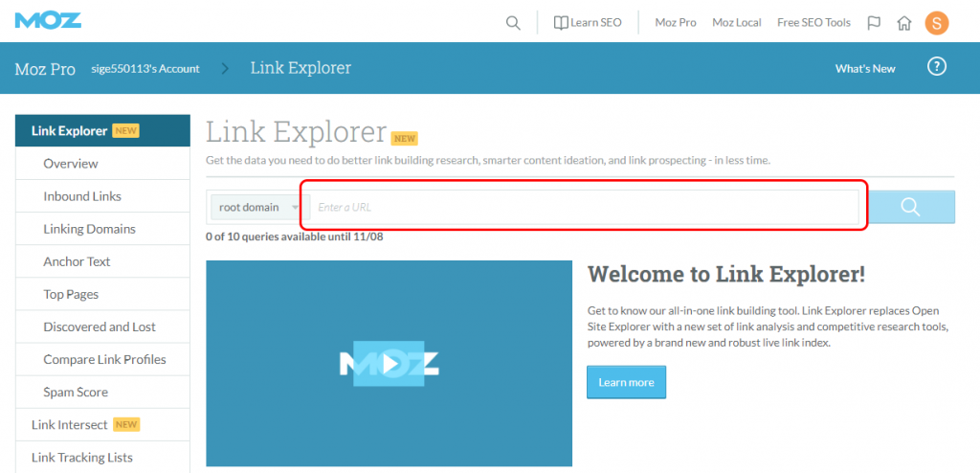Open the site search magnifier icon
The width and height of the screenshot is (980, 473).
click(x=513, y=23)
